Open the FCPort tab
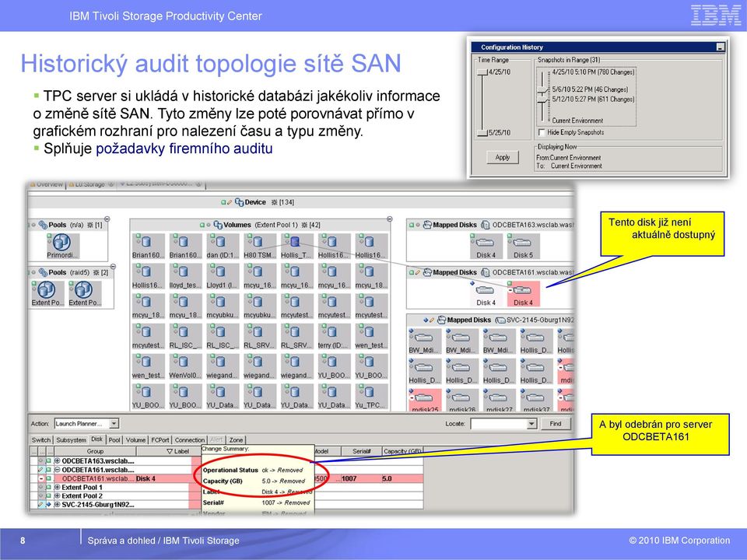This screenshot has width=747, height=560. click(160, 440)
